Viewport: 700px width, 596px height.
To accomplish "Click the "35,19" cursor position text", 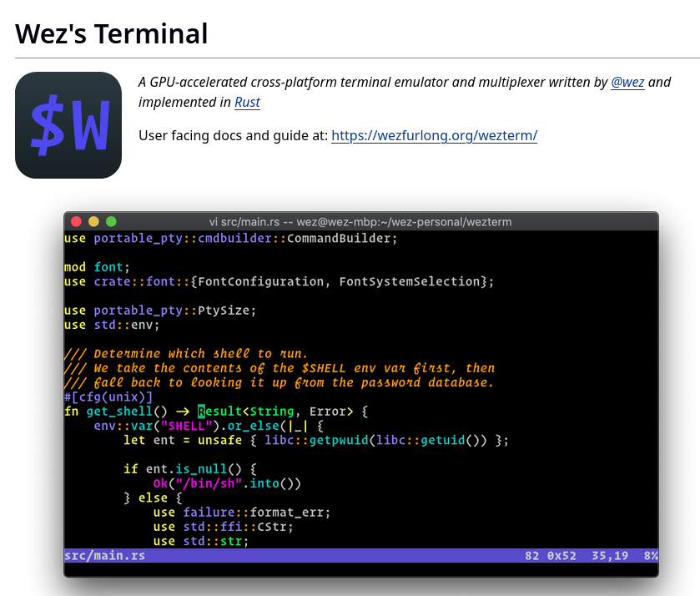I will coord(610,556).
